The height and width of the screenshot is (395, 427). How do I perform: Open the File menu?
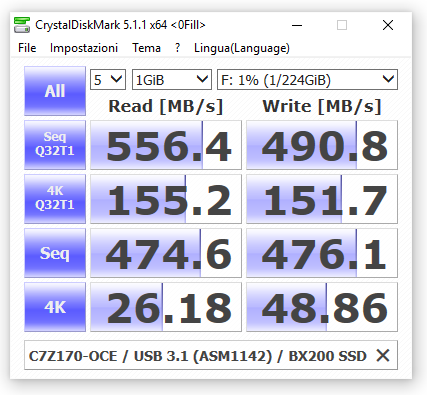27,48
